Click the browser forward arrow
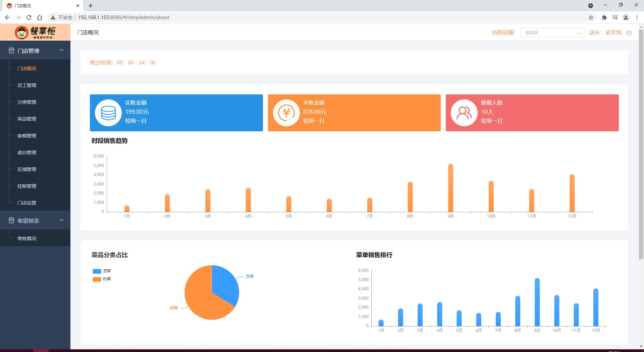Screen dimensions: 644x352 [x=18, y=17]
